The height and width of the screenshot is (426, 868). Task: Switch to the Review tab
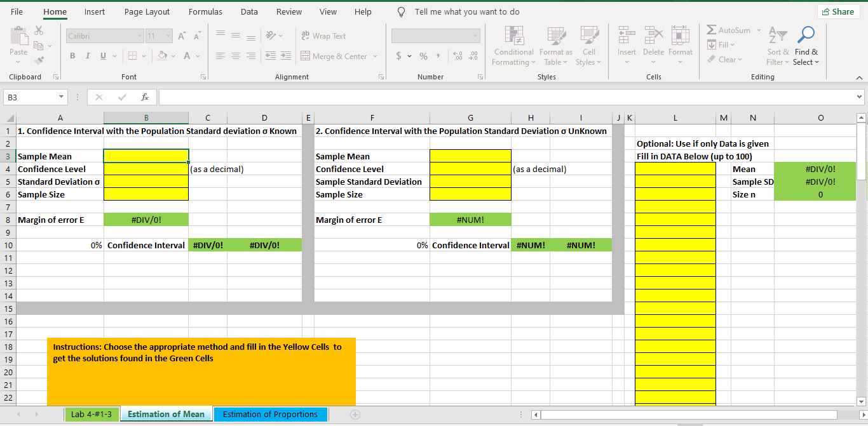click(x=289, y=11)
